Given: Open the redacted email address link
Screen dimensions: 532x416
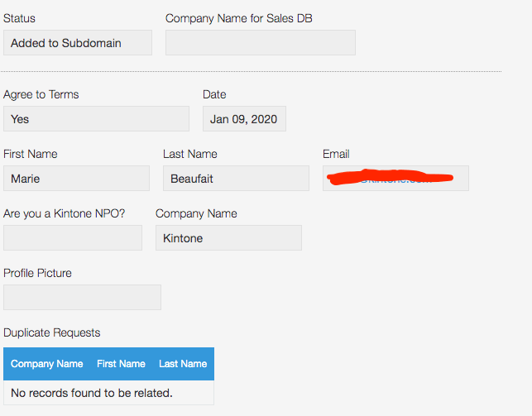Looking at the screenshot, I should point(390,178).
